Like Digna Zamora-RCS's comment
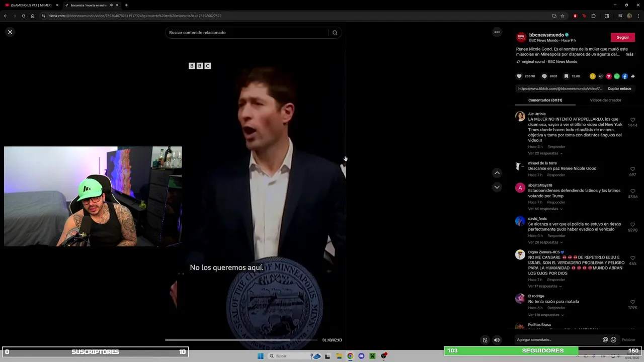This screenshot has width=644, height=362. coord(633,258)
